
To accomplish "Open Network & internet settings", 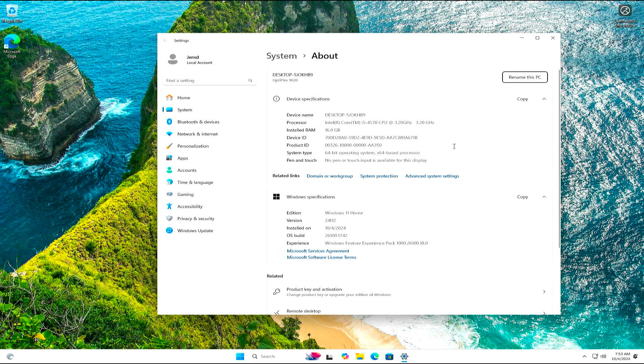I will [197, 134].
